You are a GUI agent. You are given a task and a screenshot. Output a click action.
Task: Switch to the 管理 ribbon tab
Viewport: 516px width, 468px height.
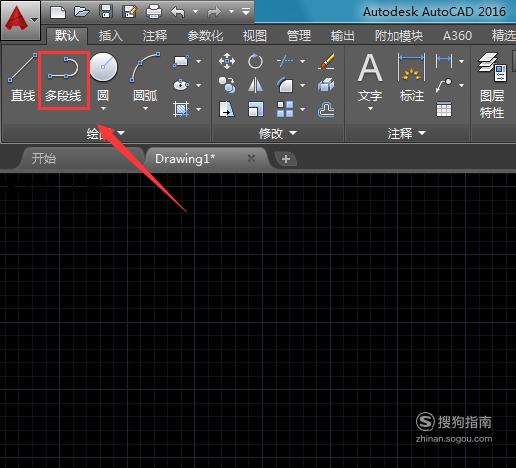pos(299,36)
